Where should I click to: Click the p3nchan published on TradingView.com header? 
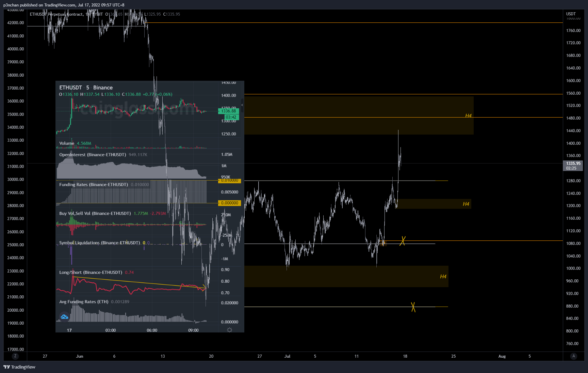(64, 5)
